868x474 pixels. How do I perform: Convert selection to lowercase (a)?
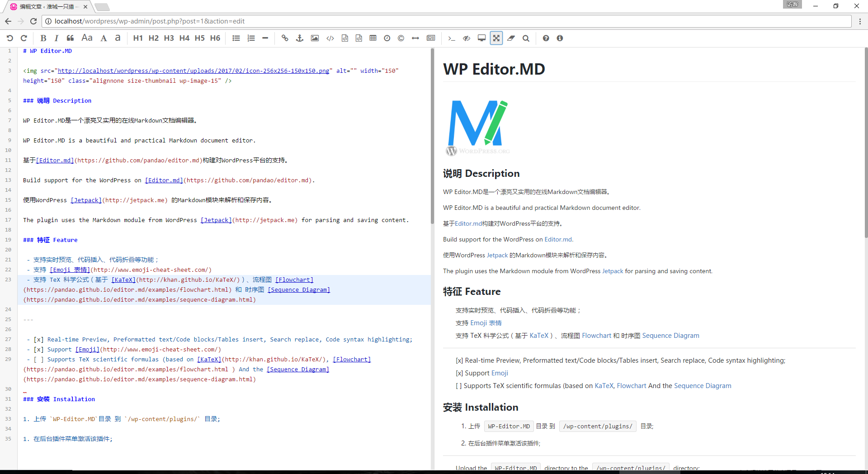tap(118, 38)
